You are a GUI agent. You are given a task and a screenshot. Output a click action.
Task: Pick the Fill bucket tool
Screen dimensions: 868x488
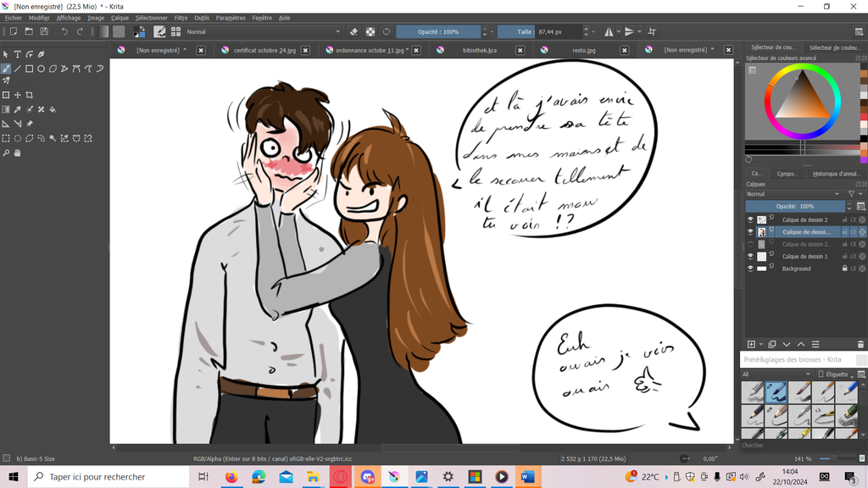point(53,109)
